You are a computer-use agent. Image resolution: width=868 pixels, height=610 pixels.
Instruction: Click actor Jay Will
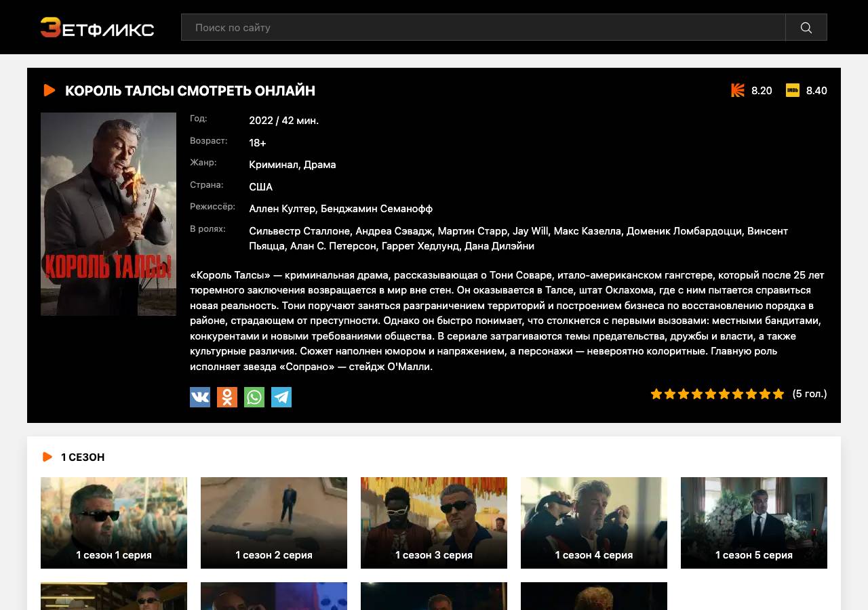pos(530,231)
